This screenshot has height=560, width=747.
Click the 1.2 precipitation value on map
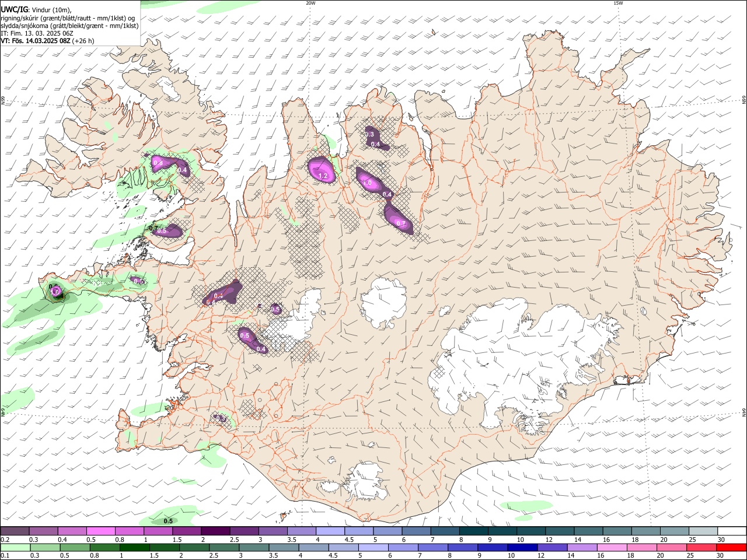pyautogui.click(x=323, y=176)
